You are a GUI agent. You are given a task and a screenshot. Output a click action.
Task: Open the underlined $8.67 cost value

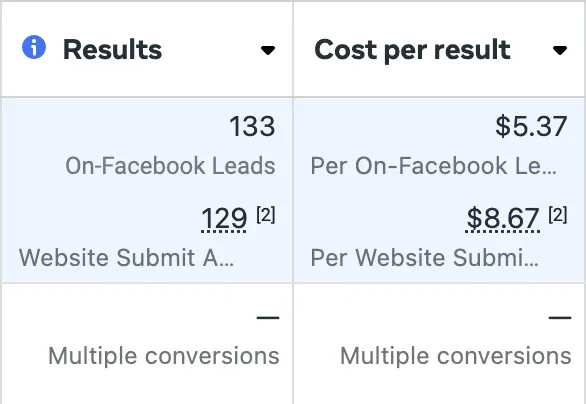coord(503,219)
